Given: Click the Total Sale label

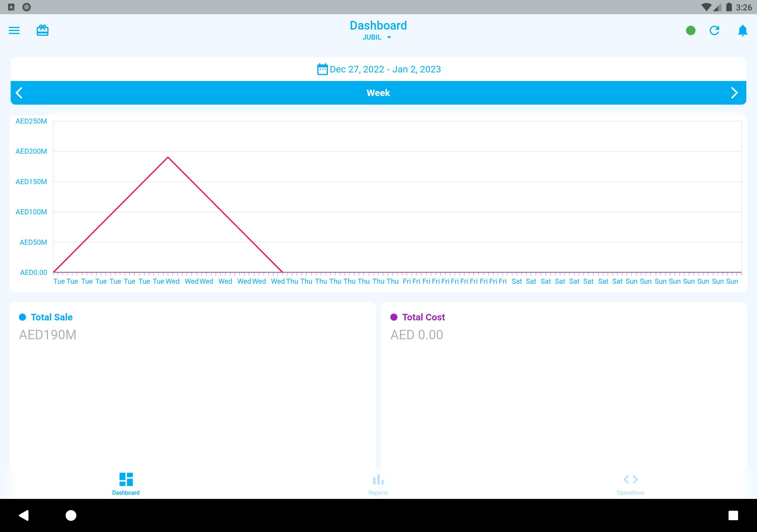Looking at the screenshot, I should 51,317.
